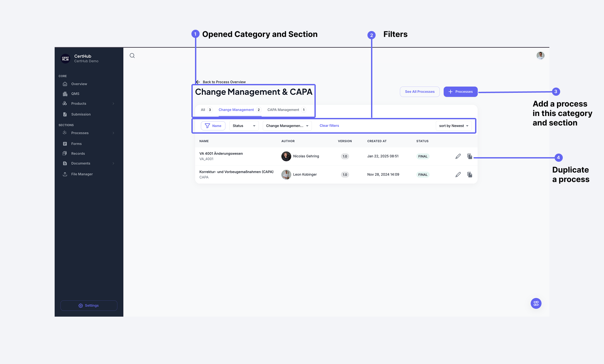Click the See All Processes button
The image size is (604, 364).
(419, 91)
